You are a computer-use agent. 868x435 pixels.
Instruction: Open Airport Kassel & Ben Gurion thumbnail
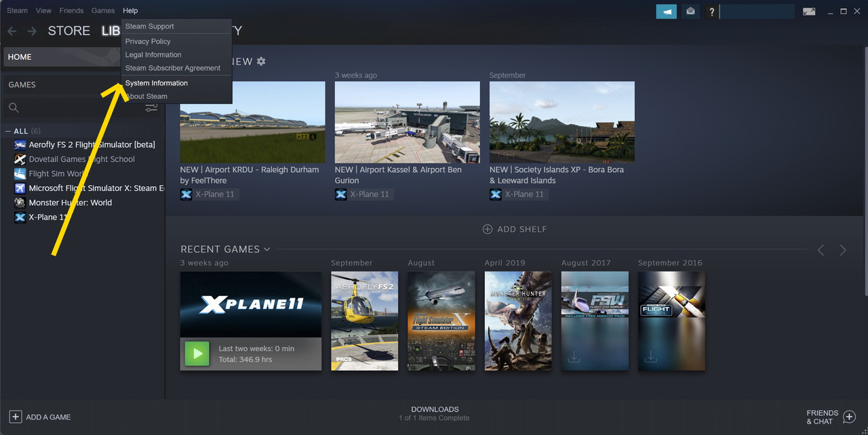pyautogui.click(x=407, y=122)
